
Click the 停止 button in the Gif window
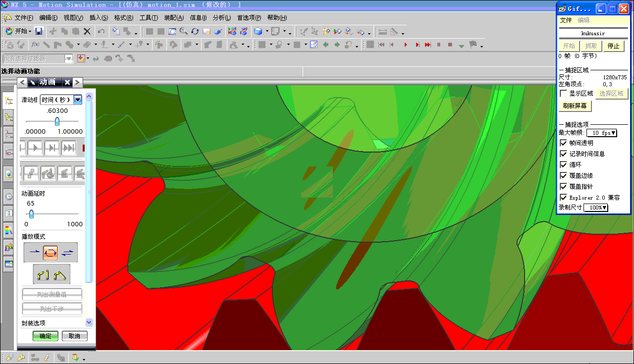click(x=614, y=46)
